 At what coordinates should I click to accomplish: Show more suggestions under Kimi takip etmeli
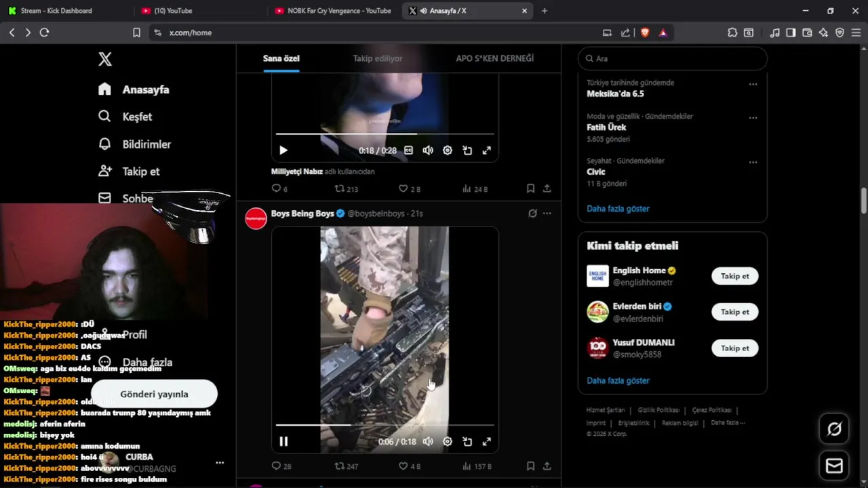point(618,381)
